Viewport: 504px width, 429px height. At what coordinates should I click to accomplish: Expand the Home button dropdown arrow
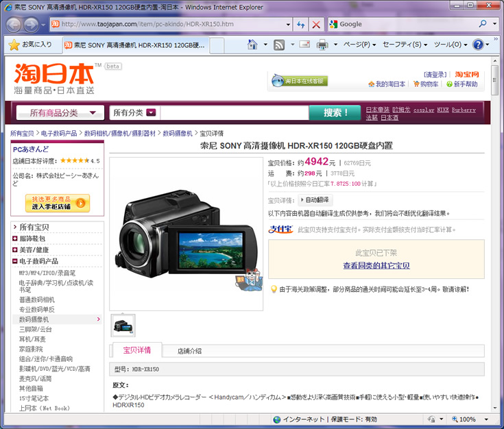(265, 45)
